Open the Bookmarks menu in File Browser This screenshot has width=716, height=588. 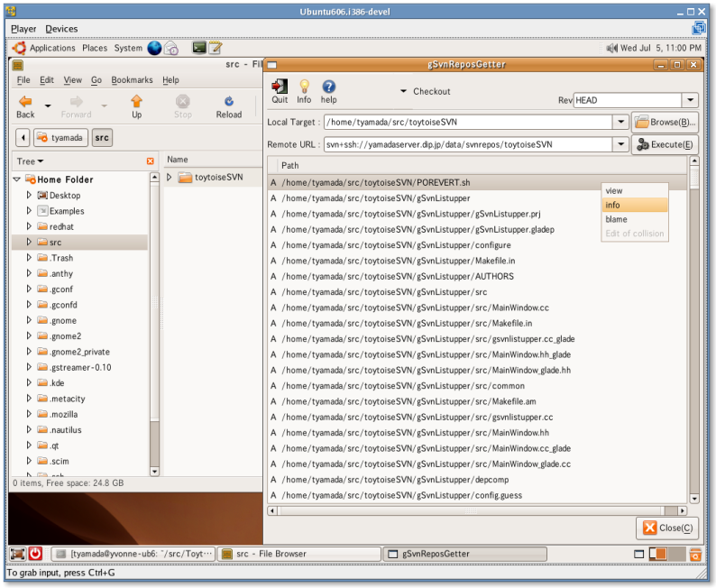coord(132,80)
